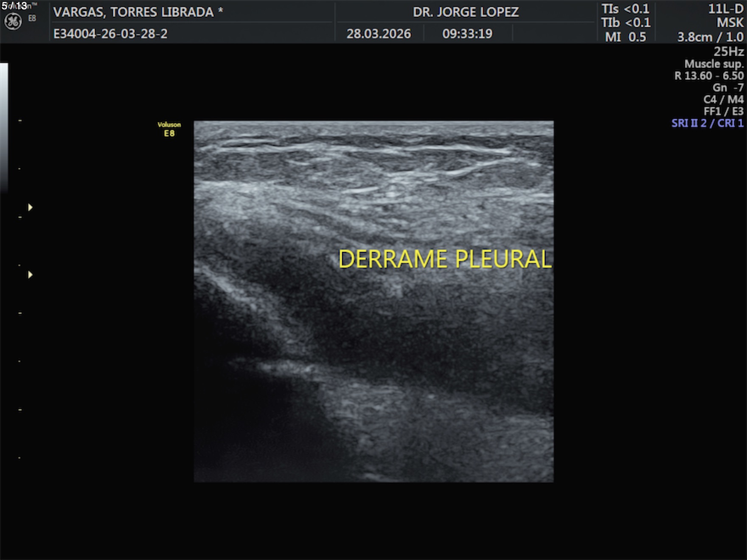The width and height of the screenshot is (747, 560).
Task: Click the 3.8cm / 1.0 depth readout
Action: click(x=710, y=37)
